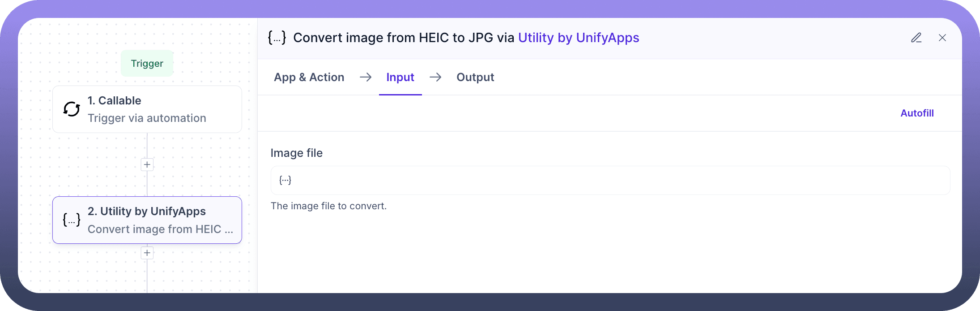Close the step configuration panel

(942, 38)
